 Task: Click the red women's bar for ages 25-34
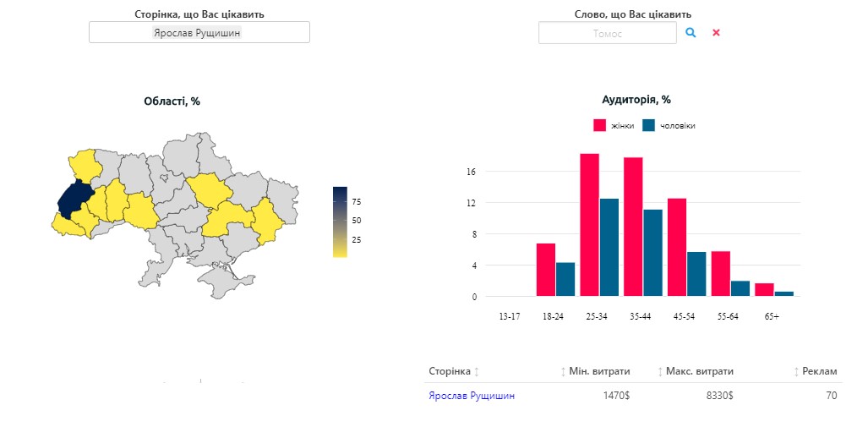pyautogui.click(x=589, y=225)
